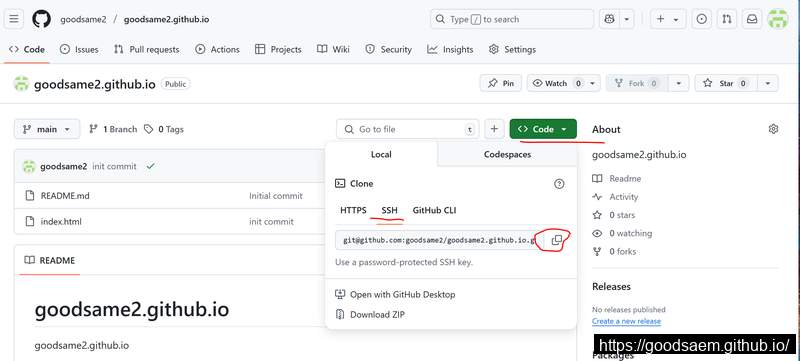Click the Fork button
The width and height of the screenshot is (800, 361).
[637, 83]
